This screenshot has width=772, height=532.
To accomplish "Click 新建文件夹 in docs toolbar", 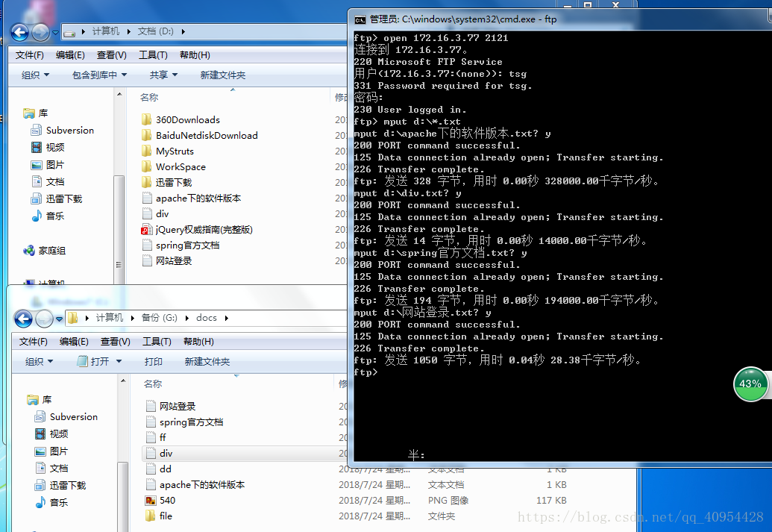I will point(207,362).
